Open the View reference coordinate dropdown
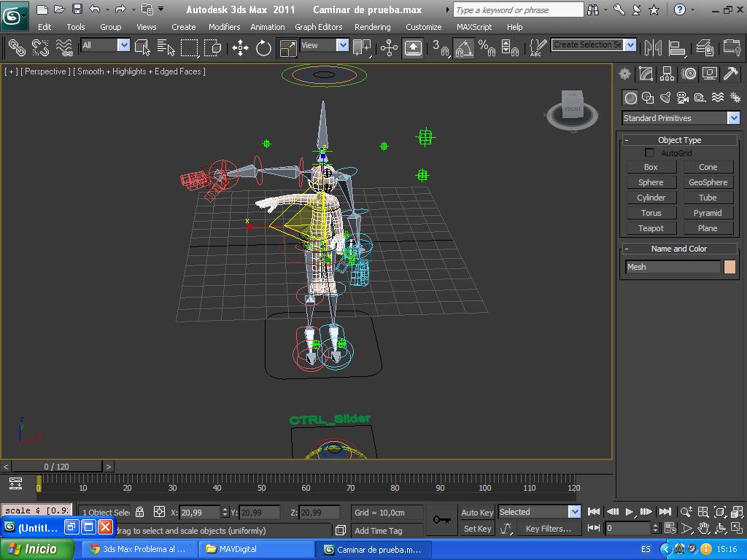747x560 pixels. pyautogui.click(x=342, y=45)
